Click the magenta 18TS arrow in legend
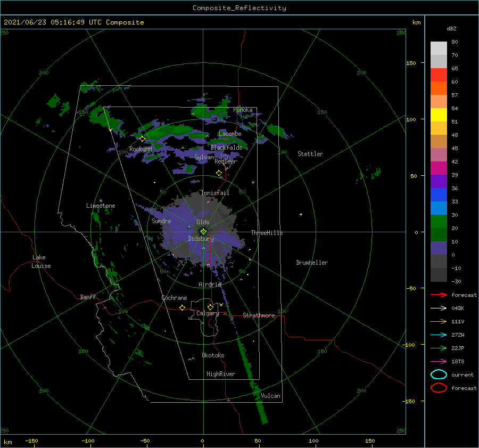Viewport: 479px width, 448px height. [x=439, y=362]
